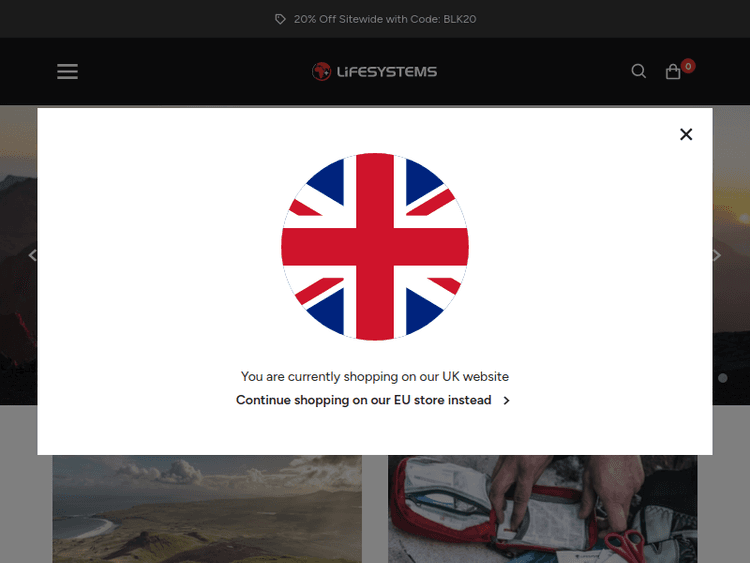750x563 pixels.
Task: Open the hamburger navigation menu
Action: [x=67, y=71]
